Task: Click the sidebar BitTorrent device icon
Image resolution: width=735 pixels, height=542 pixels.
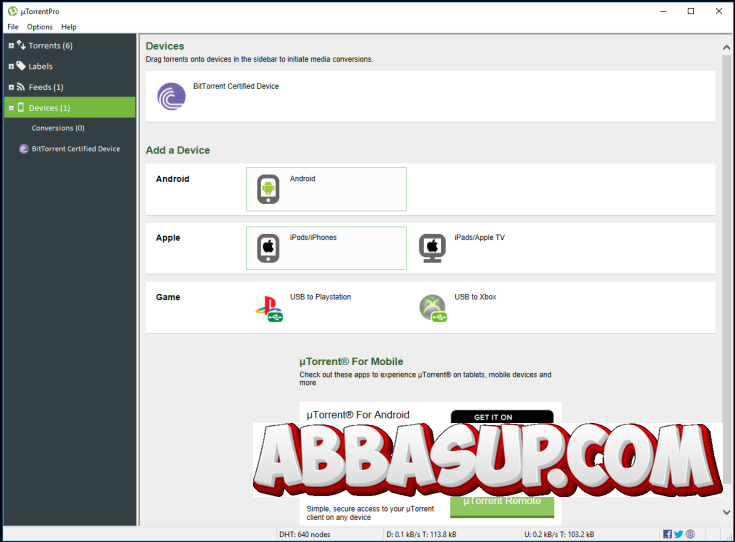Action: pos(24,149)
